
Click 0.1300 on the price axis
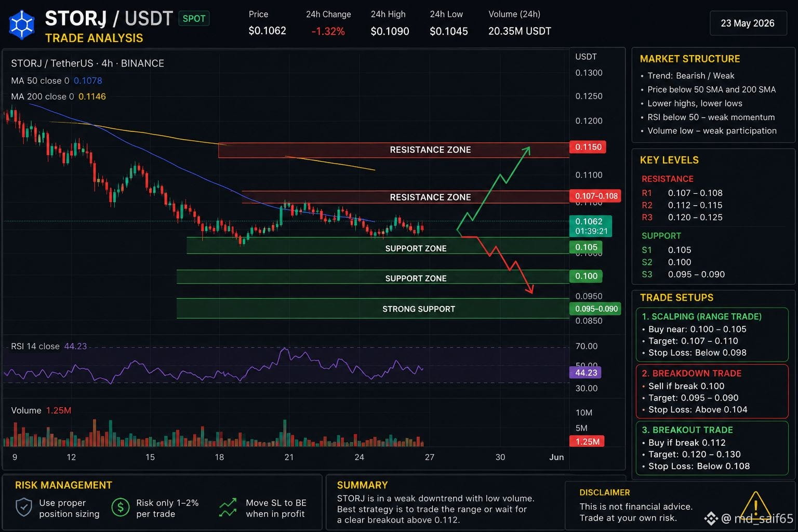click(x=589, y=73)
